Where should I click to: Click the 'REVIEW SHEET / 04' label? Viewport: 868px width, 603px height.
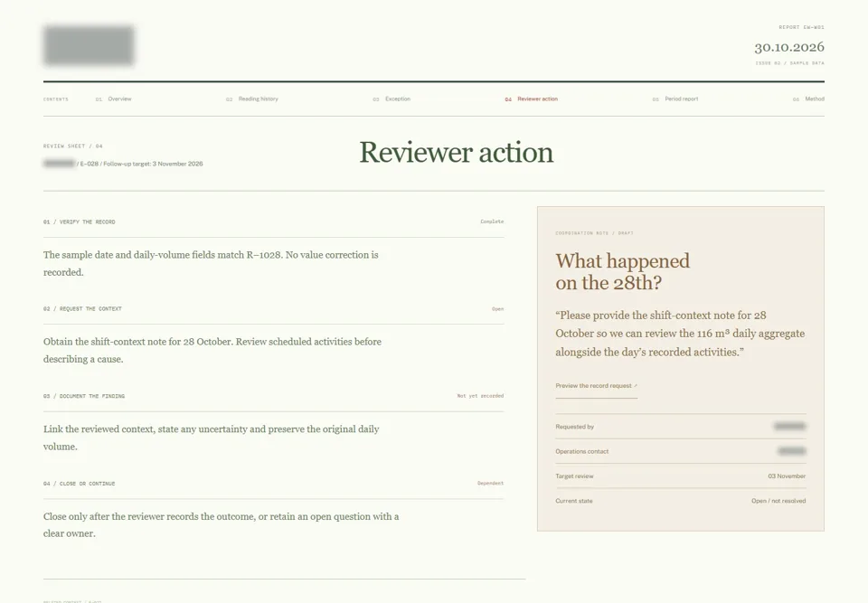[x=73, y=146]
